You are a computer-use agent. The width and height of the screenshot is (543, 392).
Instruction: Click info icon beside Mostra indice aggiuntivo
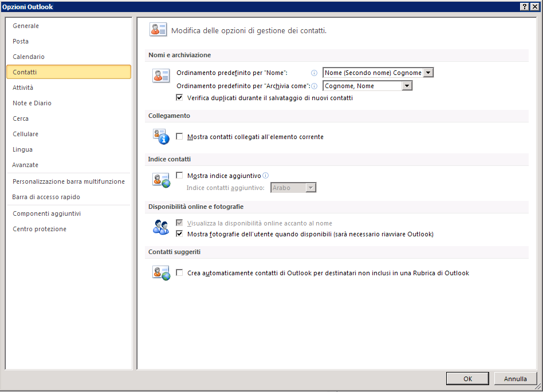tap(266, 176)
